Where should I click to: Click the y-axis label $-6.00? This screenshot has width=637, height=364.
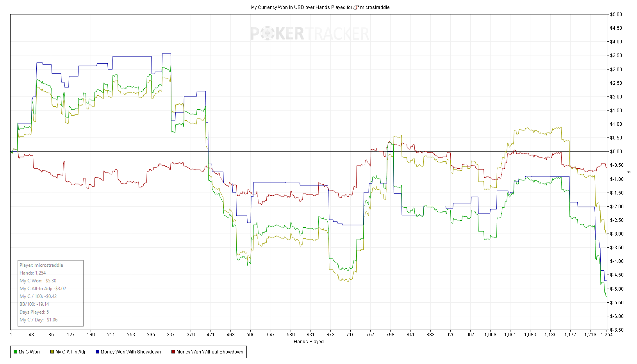click(617, 316)
